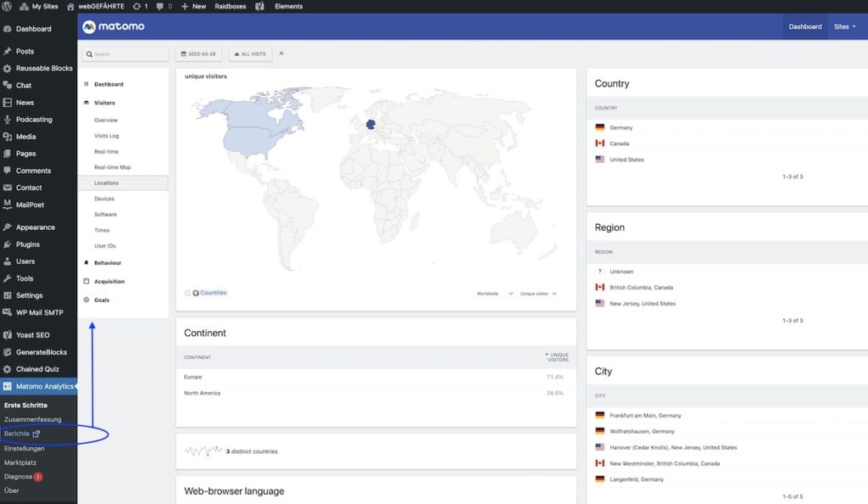Open Erste Schritte submenu item
The image size is (868, 504).
tap(25, 406)
